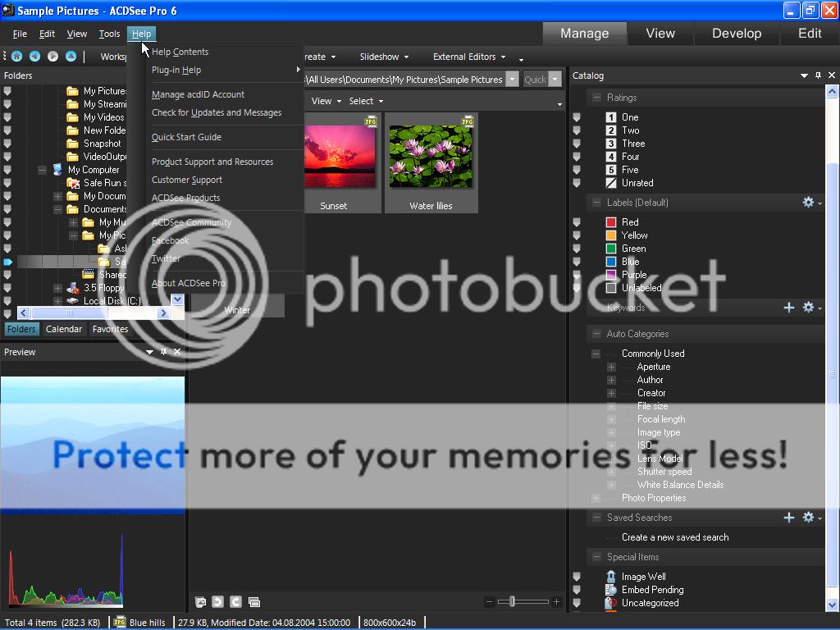Click the Up one folder icon

pos(71,57)
